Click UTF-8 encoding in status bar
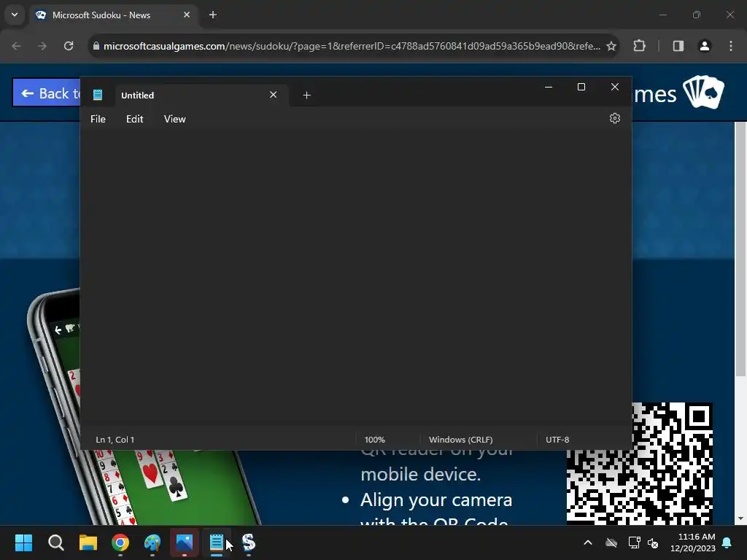The height and width of the screenshot is (560, 747). click(x=557, y=440)
